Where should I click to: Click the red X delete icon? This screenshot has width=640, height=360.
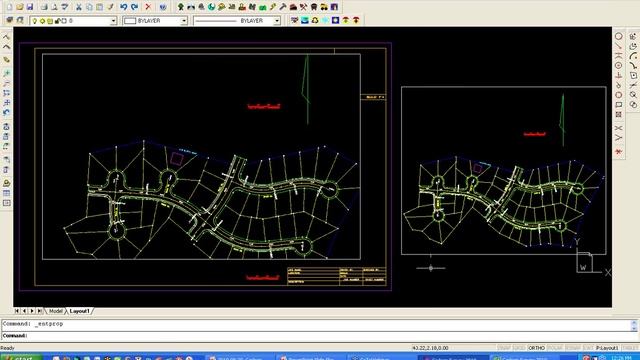point(148,7)
